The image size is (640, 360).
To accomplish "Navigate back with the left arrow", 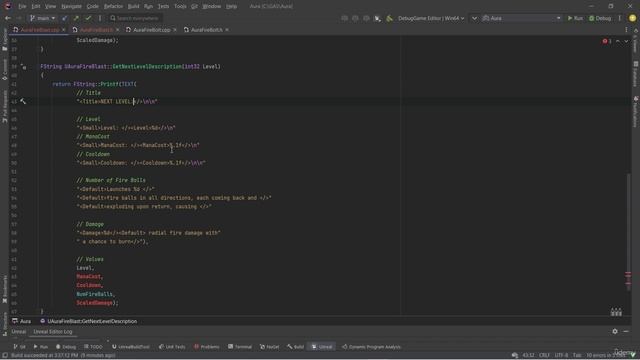I will tap(8, 18).
